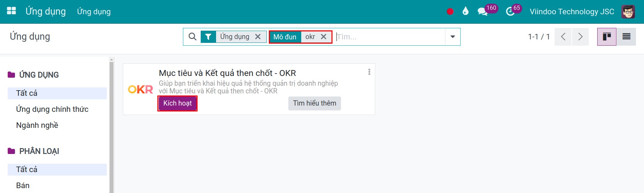
Task: Click the OKR module logo
Action: coord(140,90)
